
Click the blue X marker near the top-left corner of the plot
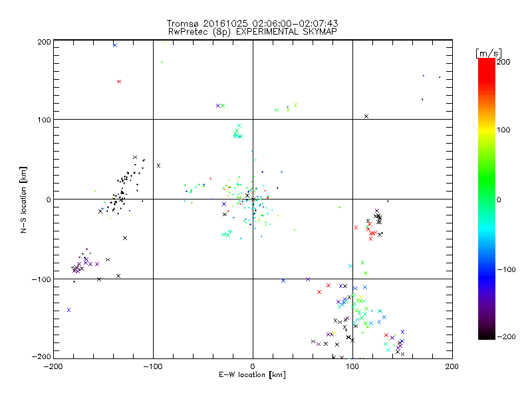(x=115, y=45)
